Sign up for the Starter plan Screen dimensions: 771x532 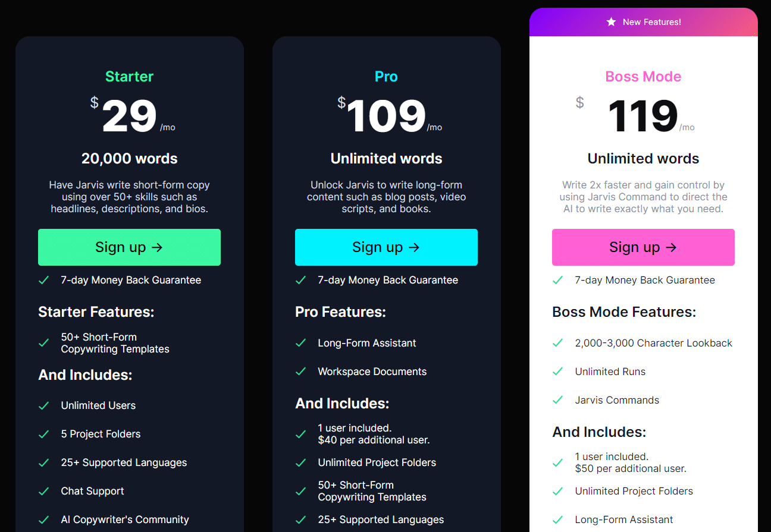[x=129, y=247]
